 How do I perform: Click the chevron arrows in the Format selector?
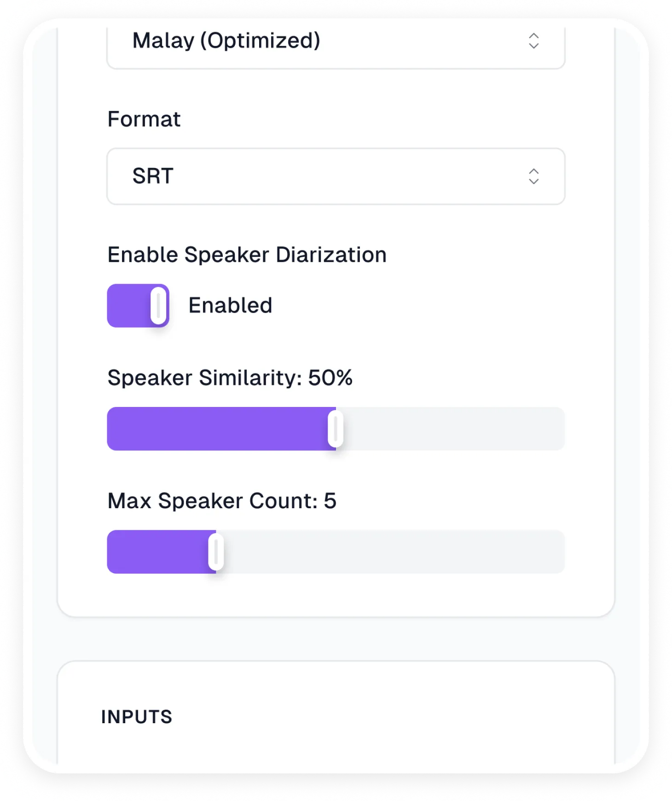click(x=533, y=176)
